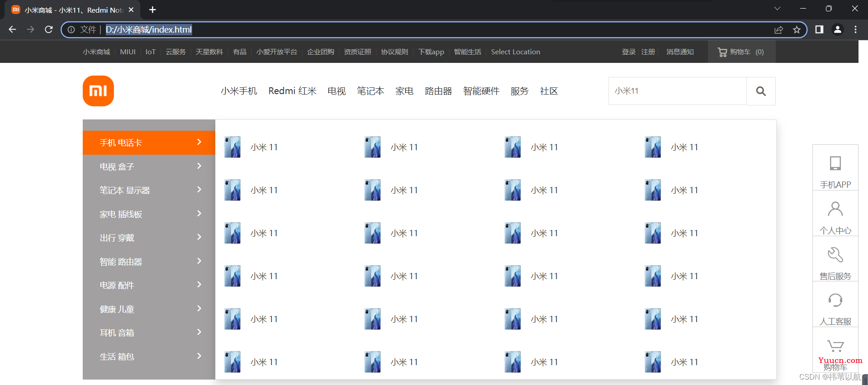Click the file info icon in address bar
The height and width of the screenshot is (385, 868).
click(x=71, y=30)
